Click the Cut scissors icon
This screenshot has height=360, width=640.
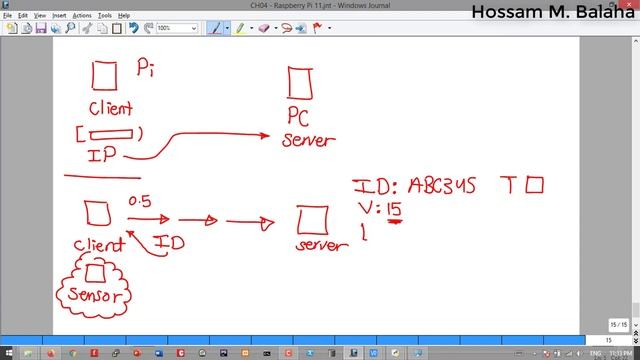coord(87,28)
